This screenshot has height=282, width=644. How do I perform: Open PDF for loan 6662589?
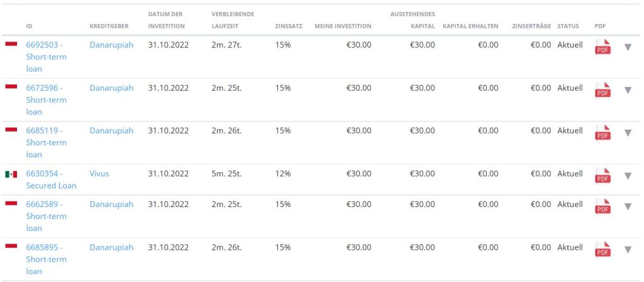pyautogui.click(x=602, y=207)
